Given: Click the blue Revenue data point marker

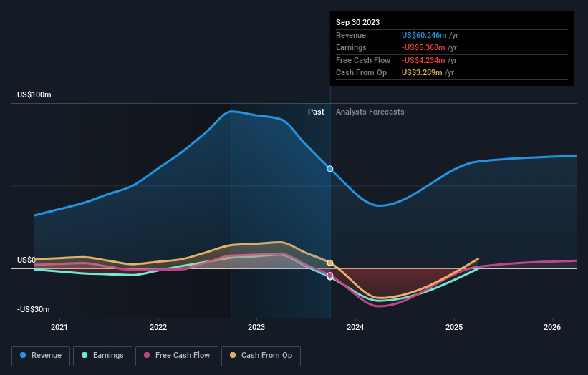Looking at the screenshot, I should (x=330, y=169).
